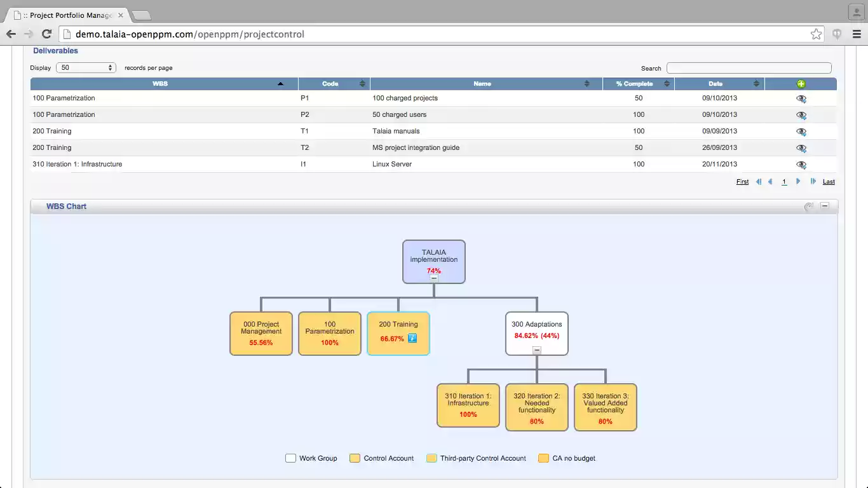This screenshot has width=868, height=488.
Task: Collapse the 300 Adaptations branch
Action: coord(537,350)
